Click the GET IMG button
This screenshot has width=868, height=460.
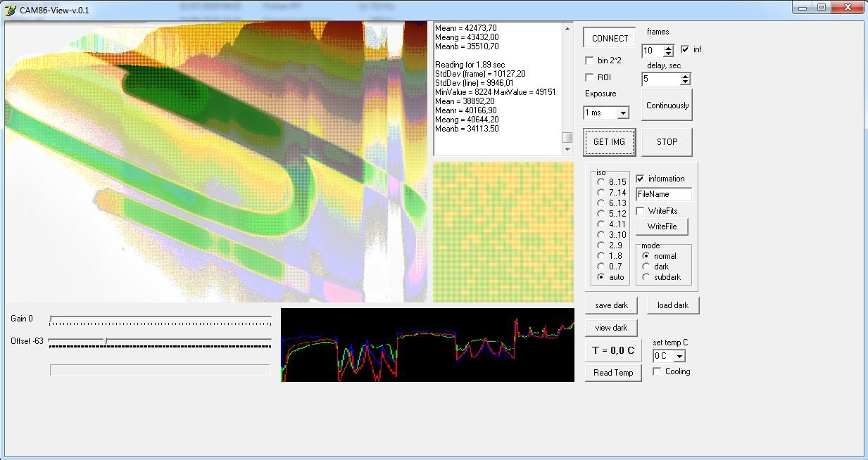(x=610, y=141)
